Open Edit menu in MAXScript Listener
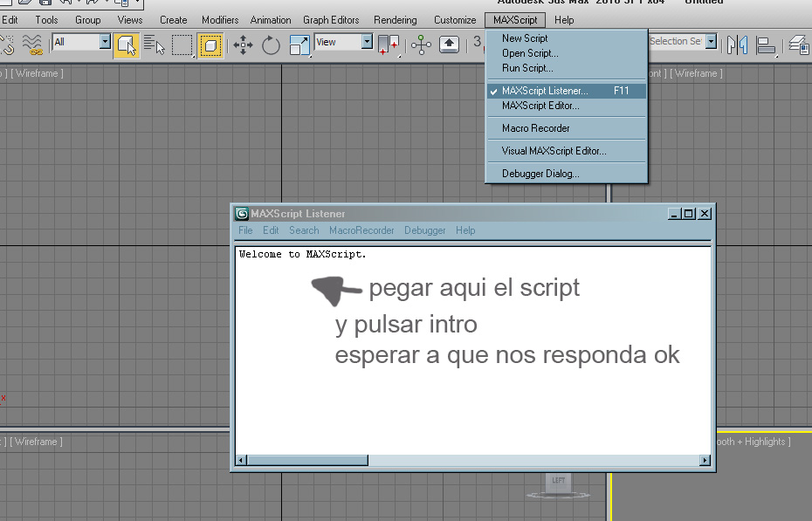This screenshot has width=812, height=521. click(x=271, y=230)
